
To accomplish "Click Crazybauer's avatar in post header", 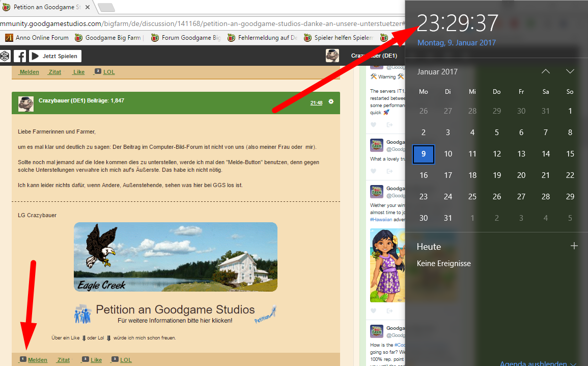I will [x=26, y=103].
